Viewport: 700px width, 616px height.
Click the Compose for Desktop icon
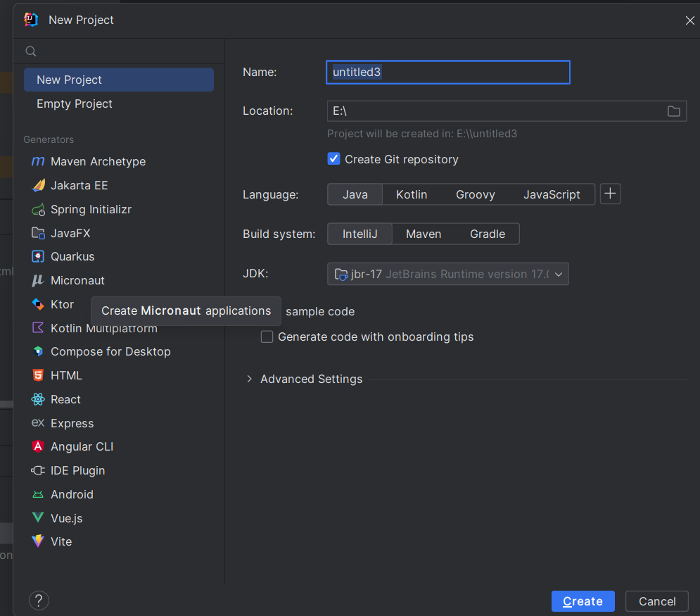click(x=38, y=351)
